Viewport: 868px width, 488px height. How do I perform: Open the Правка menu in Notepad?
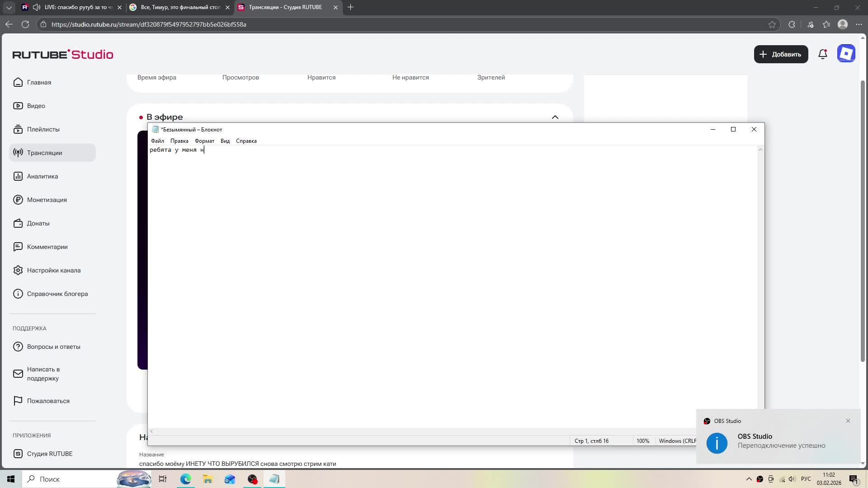[x=179, y=141]
